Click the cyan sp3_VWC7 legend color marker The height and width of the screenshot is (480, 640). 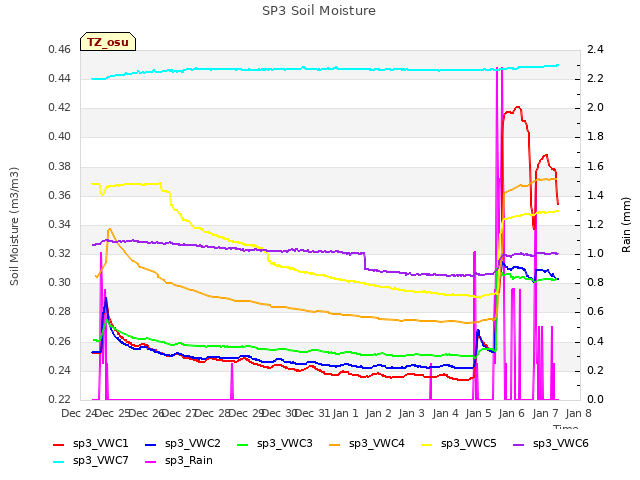59,462
